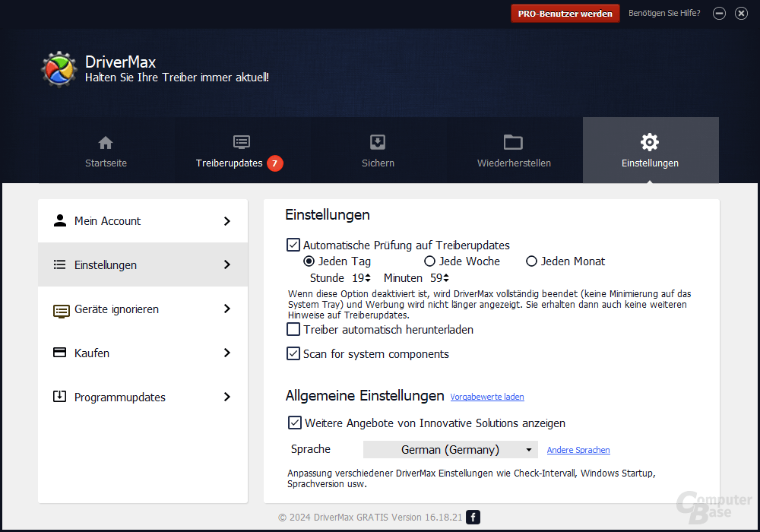This screenshot has width=760, height=532.
Task: Switch to the Wiederherstellen tab
Action: pyautogui.click(x=514, y=150)
